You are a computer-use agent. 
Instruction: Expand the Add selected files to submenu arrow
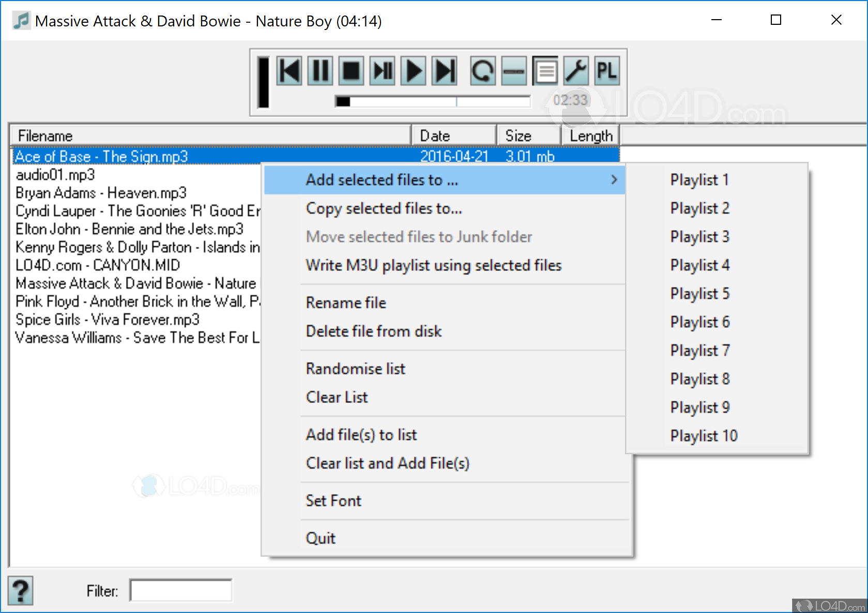[x=614, y=180]
